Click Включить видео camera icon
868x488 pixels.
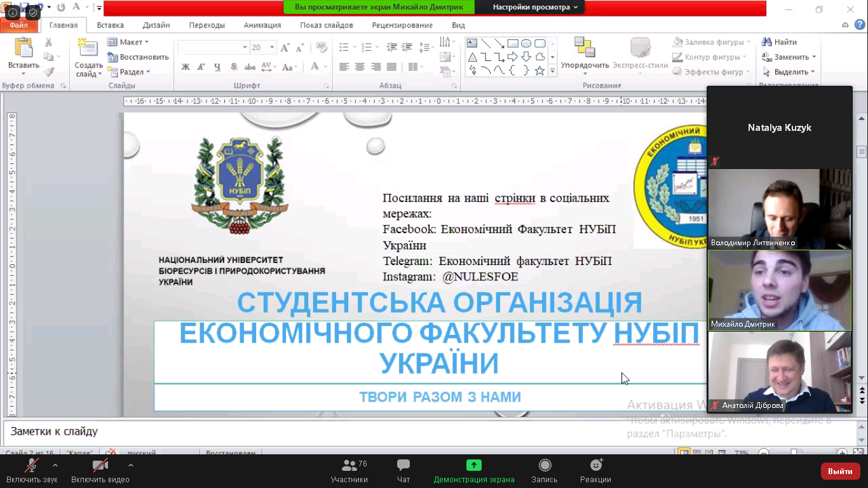[100, 466]
